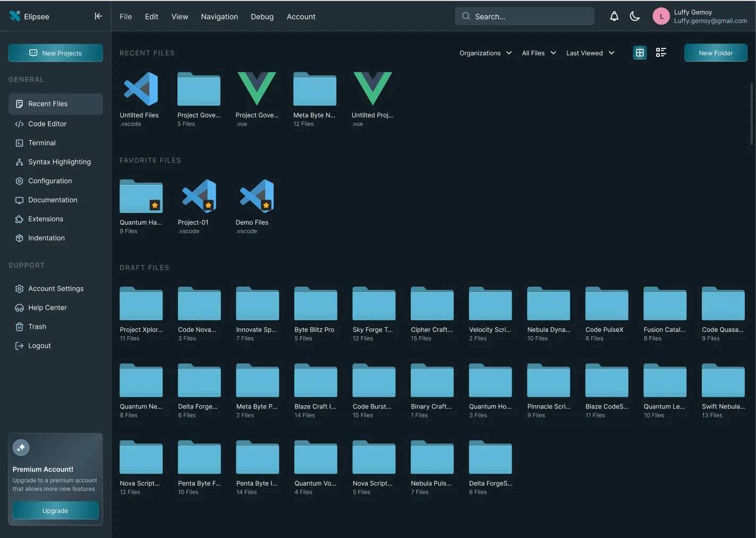
Task: Open the Trash in the sidebar
Action: pos(37,327)
